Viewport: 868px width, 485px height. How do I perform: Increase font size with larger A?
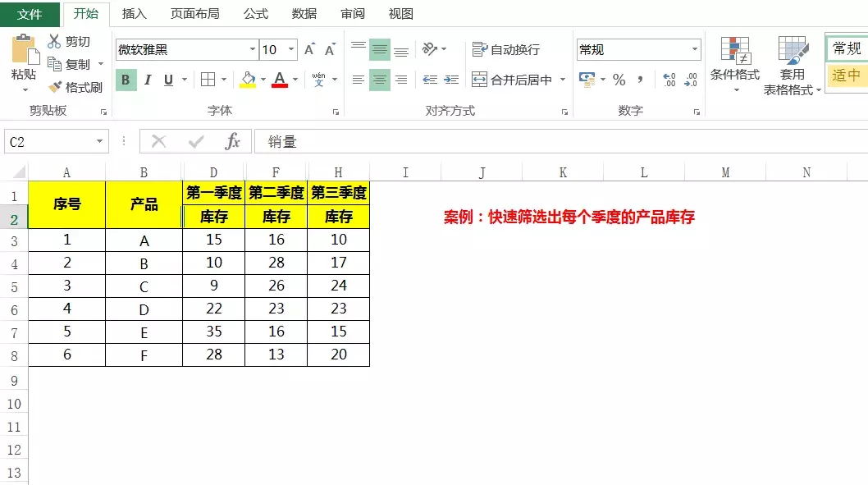coord(309,49)
